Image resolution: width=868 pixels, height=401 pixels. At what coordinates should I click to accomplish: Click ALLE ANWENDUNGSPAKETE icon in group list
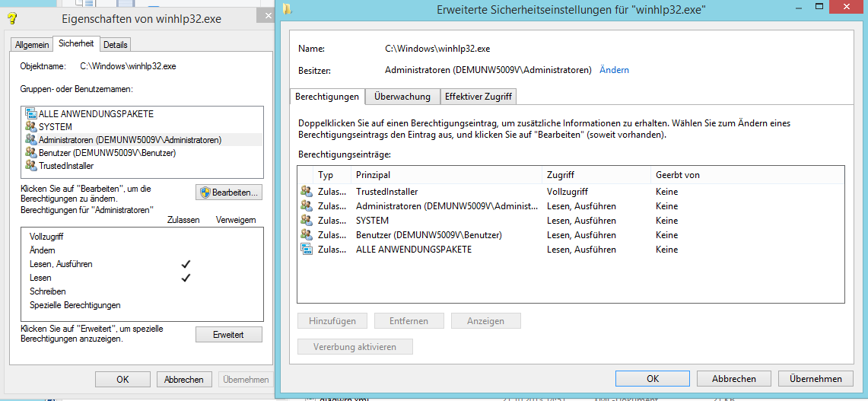point(30,114)
